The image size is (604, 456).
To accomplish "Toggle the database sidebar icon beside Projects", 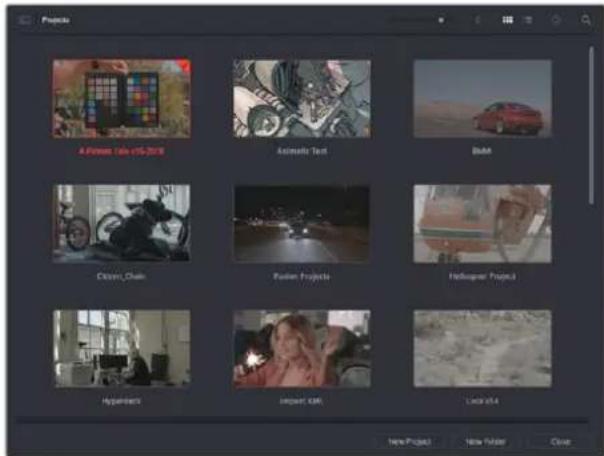I will coord(25,20).
